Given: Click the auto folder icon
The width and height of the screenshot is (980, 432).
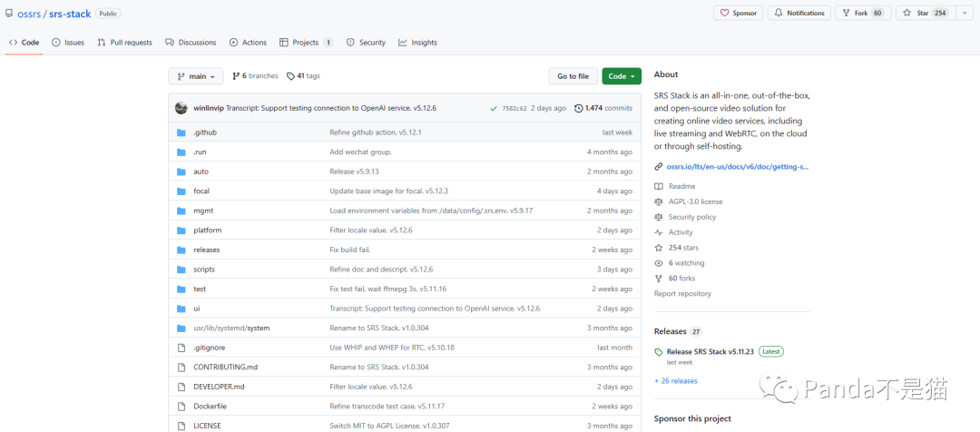Looking at the screenshot, I should point(181,172).
